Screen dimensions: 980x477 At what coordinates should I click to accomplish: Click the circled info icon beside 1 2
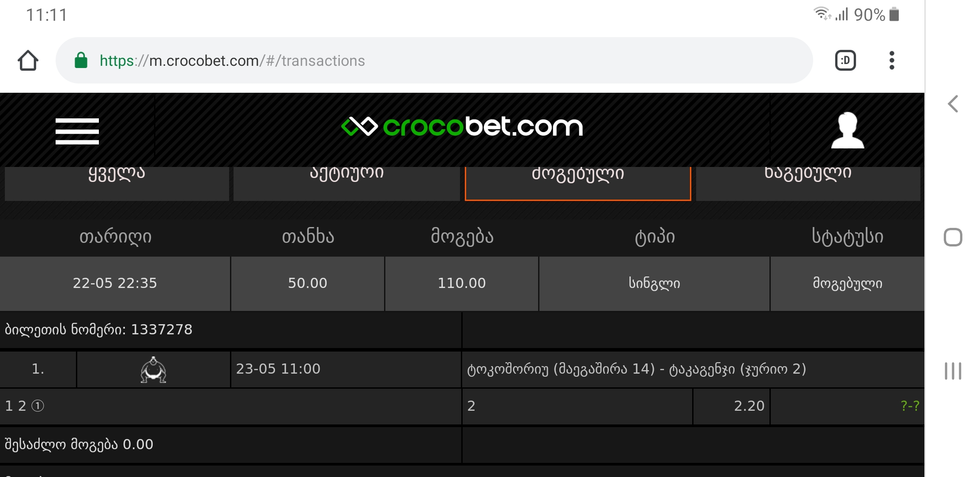coord(38,405)
